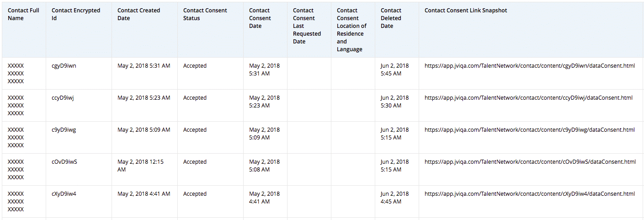Click the Contact Encrypted Id column header
This screenshot has height=220, width=644.
pyautogui.click(x=76, y=14)
